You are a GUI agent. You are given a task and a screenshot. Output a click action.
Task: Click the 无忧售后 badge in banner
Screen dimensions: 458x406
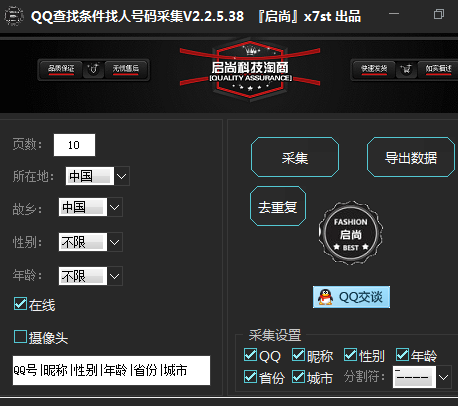pos(125,69)
